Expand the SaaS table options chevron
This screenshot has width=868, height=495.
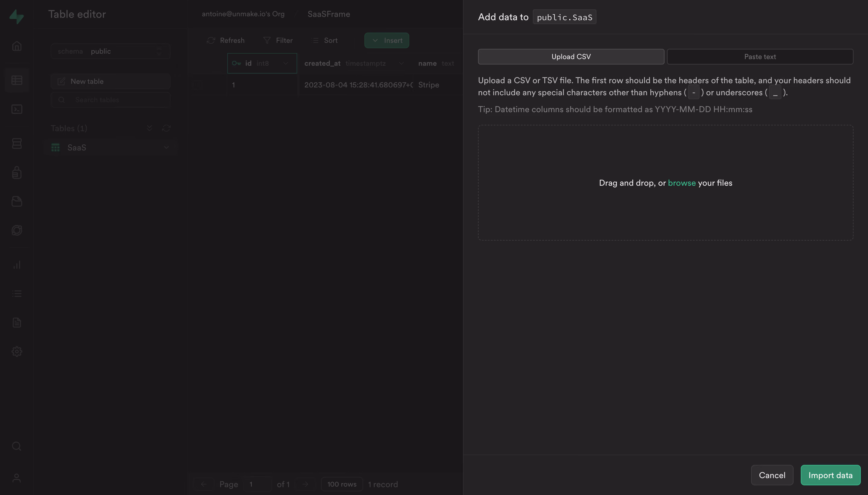point(166,147)
